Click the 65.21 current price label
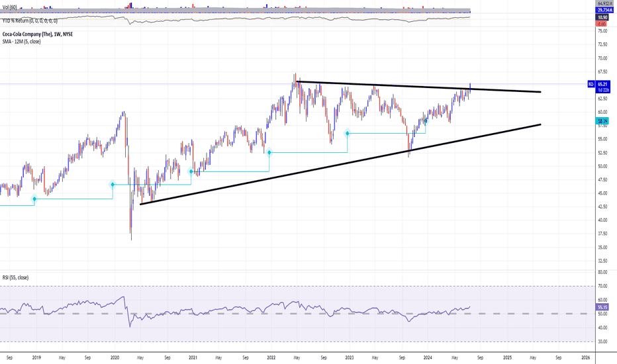Viewport: 617px width, 364px height. [x=603, y=84]
